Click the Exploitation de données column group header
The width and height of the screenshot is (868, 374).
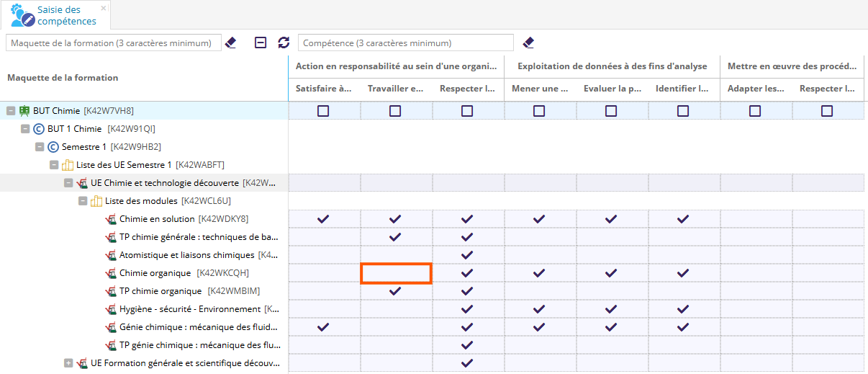[612, 66]
